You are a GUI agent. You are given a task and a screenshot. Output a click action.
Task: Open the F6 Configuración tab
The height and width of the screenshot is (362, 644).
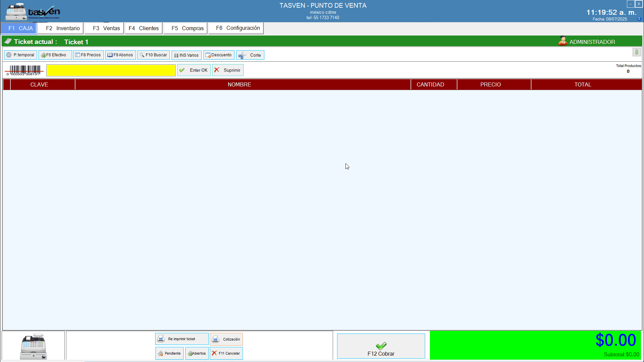(236, 28)
